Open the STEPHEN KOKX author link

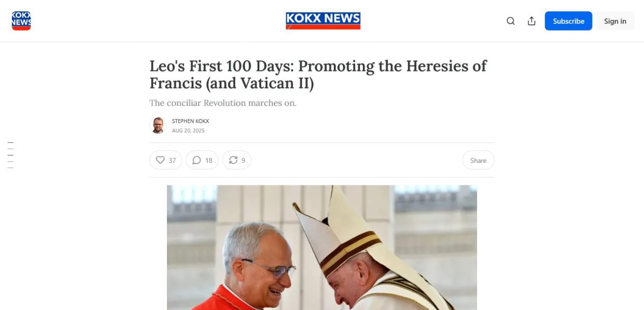pos(191,121)
